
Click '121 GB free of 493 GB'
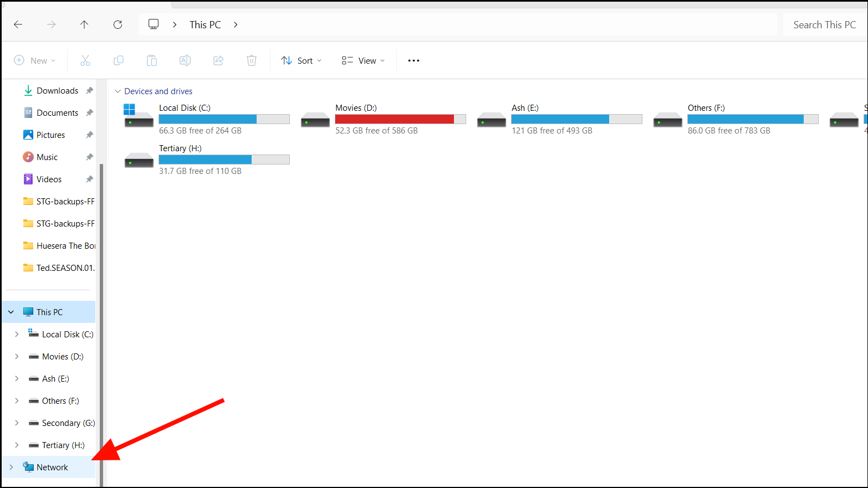tap(552, 131)
